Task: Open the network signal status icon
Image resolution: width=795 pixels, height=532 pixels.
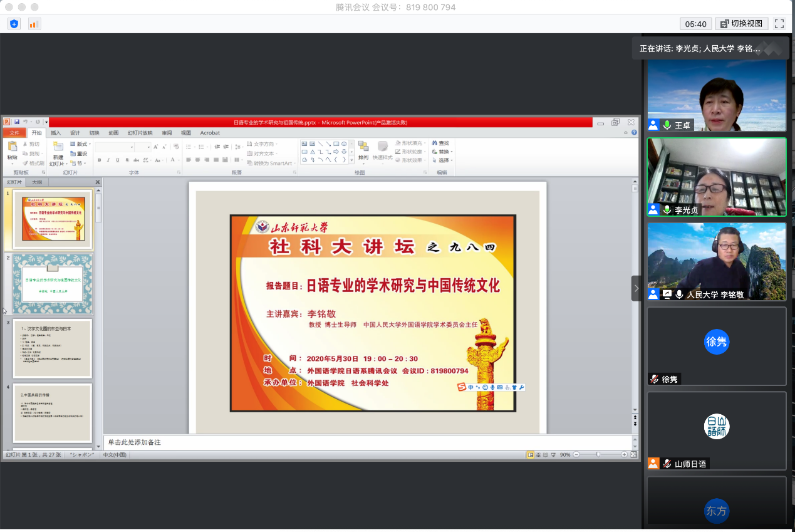Action: 34,24
